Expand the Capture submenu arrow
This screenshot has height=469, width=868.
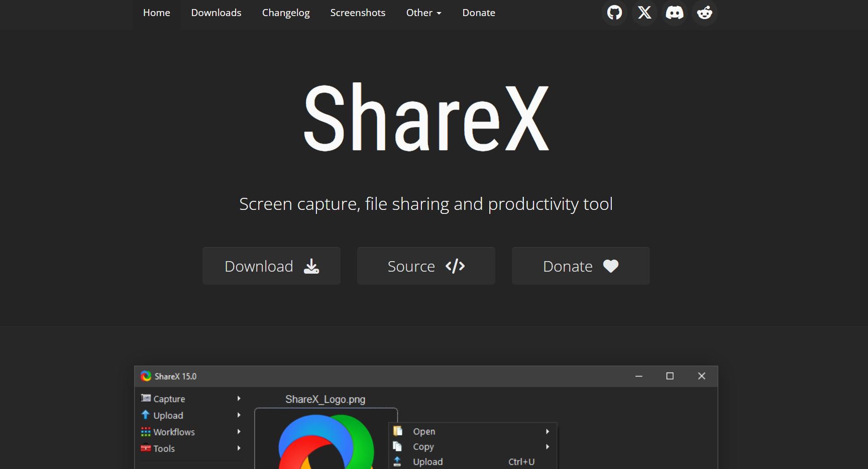(x=240, y=398)
